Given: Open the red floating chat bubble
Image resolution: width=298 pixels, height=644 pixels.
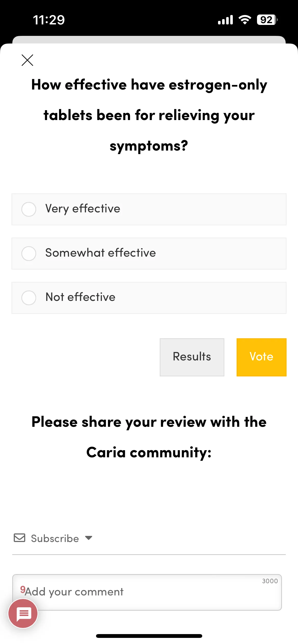Looking at the screenshot, I should click(23, 613).
